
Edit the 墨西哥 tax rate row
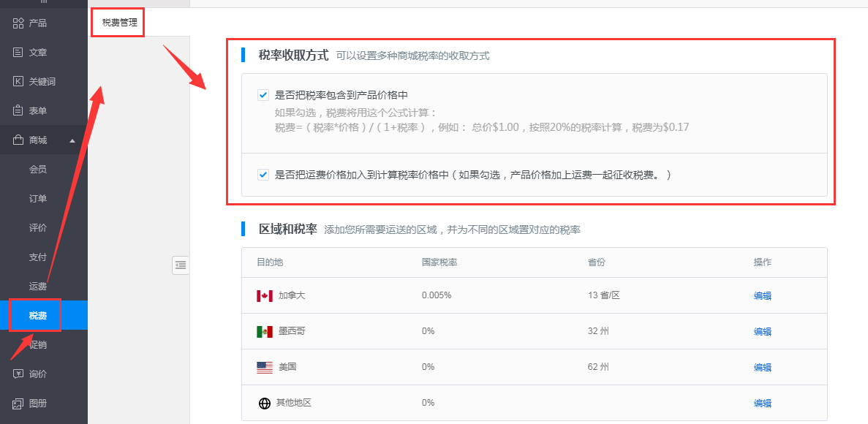(762, 332)
